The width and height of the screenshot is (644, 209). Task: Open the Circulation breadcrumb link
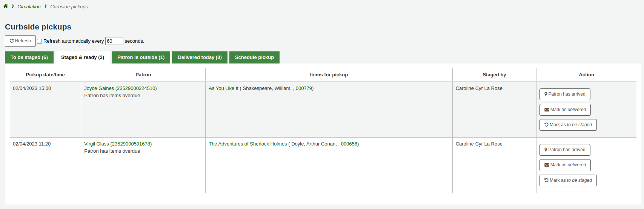pyautogui.click(x=29, y=7)
